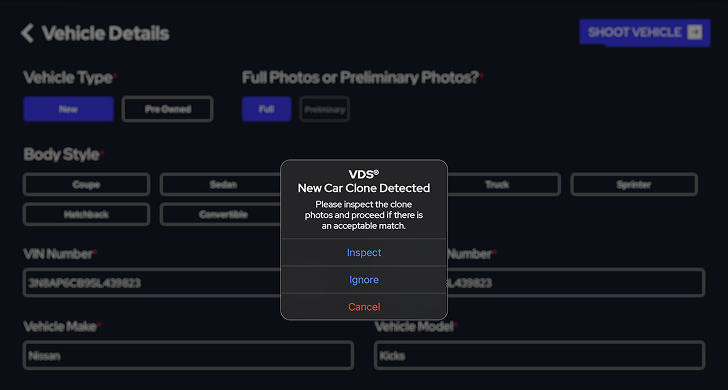This screenshot has height=390, width=728.
Task: Choose Full photos option
Action: [266, 109]
